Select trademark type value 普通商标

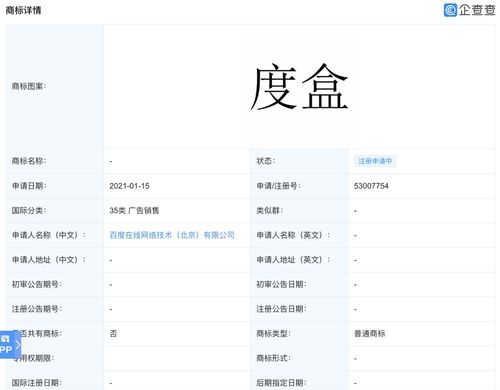tap(369, 334)
